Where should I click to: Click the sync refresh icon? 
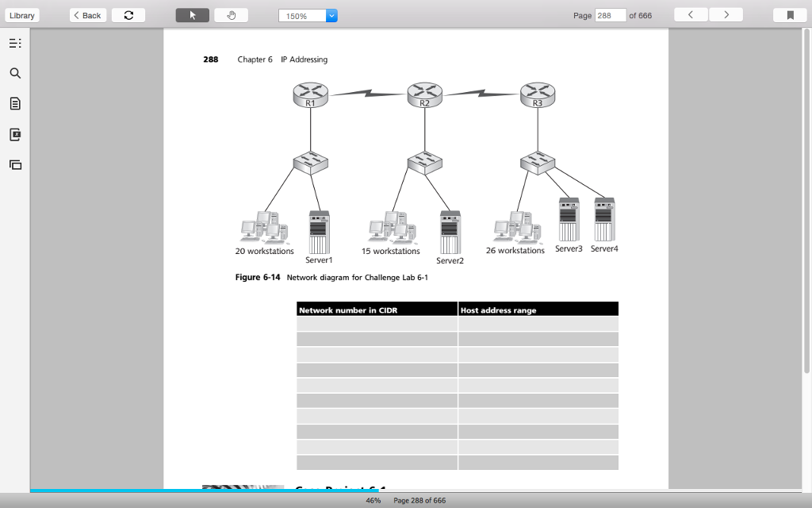pyautogui.click(x=128, y=14)
